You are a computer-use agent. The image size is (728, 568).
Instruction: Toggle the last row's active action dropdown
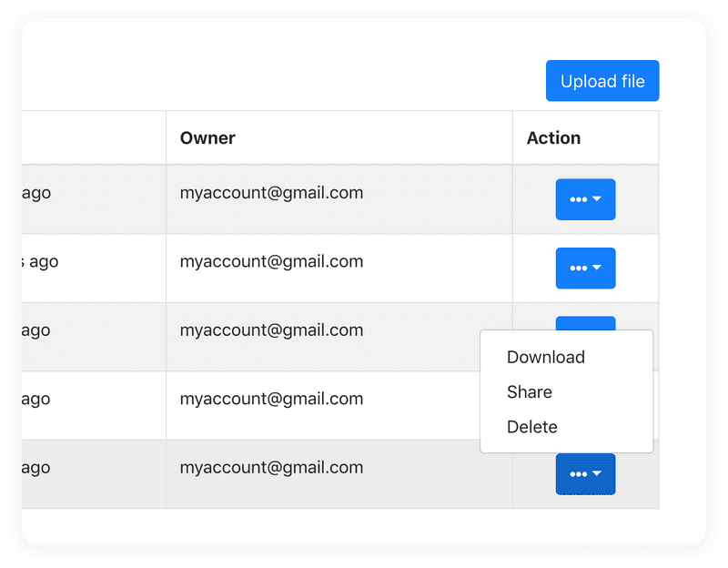(x=585, y=473)
